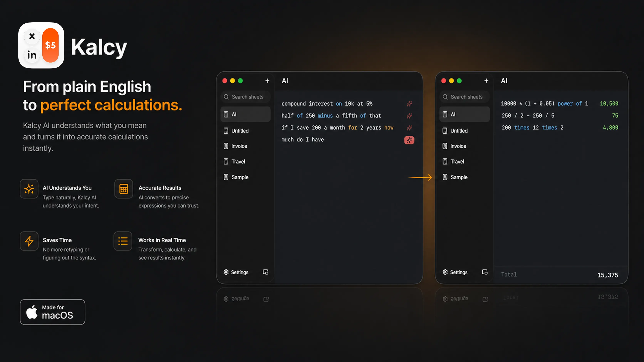Screen dimensions: 644x362
Task: Click the 4,800 result value
Action: [x=610, y=128]
